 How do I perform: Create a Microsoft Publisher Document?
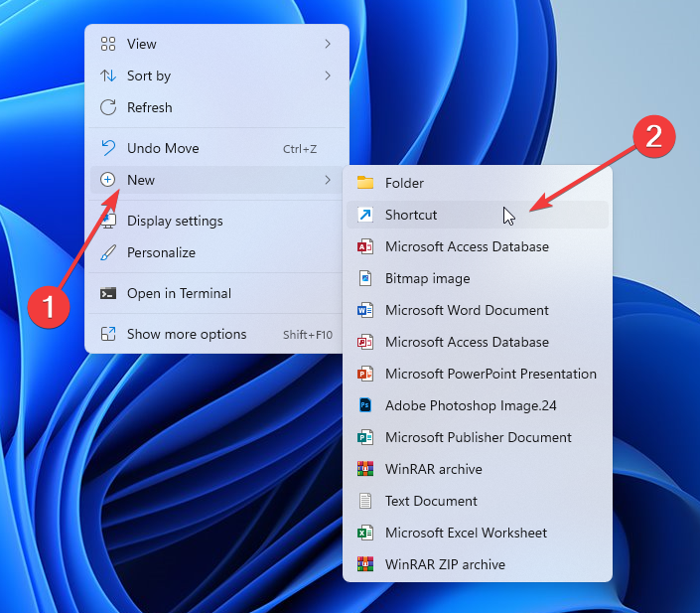(478, 437)
